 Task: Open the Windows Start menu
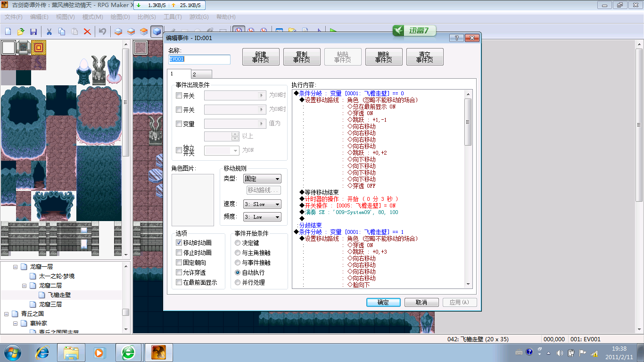pos(12,352)
